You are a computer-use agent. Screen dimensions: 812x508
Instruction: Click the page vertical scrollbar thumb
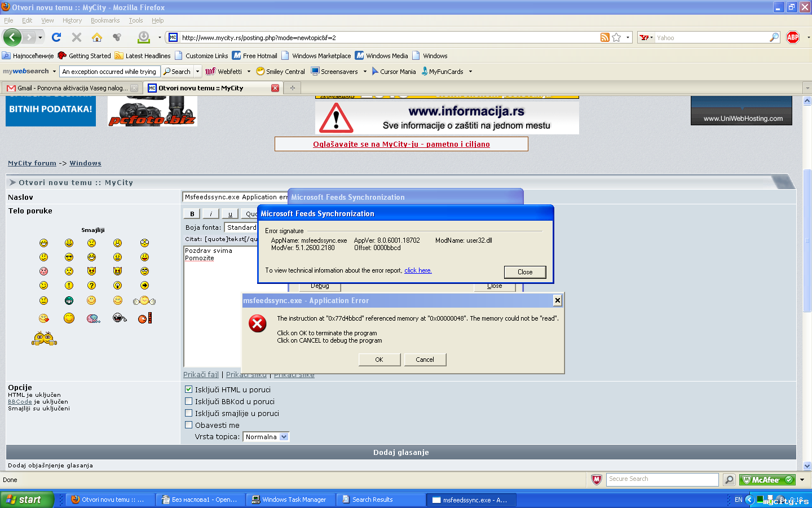(807, 240)
